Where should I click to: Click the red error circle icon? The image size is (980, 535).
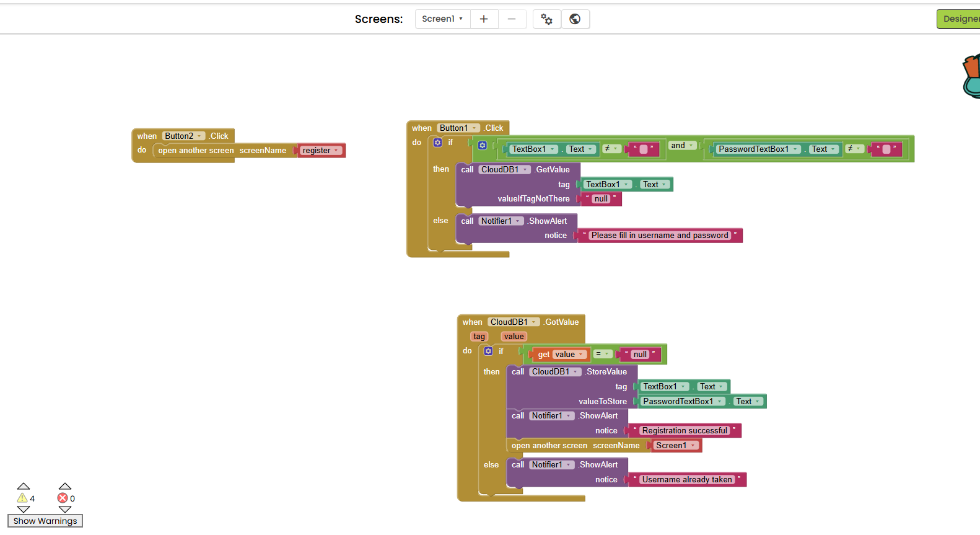(63, 498)
